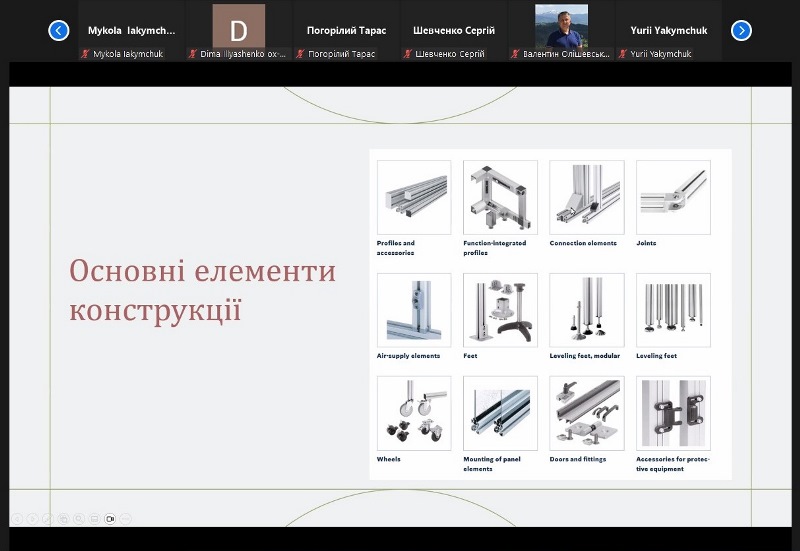Screen dimensions: 800x551
Task: Open the see-all-slides grid view
Action: click(63, 519)
